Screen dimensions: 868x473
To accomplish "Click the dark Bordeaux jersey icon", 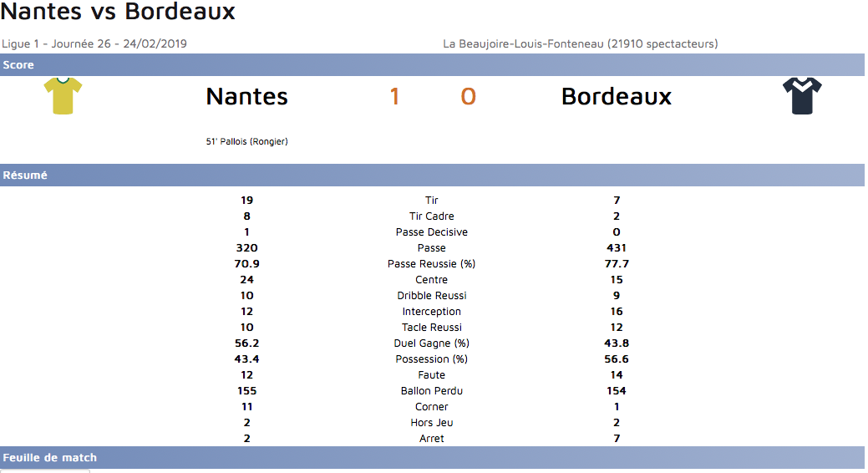I will tap(802, 96).
